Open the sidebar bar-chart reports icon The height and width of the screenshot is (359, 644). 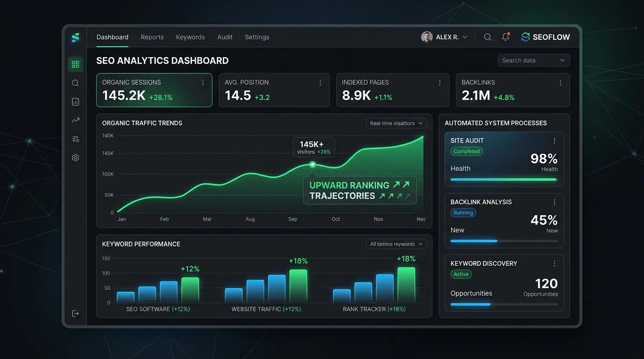tap(75, 101)
